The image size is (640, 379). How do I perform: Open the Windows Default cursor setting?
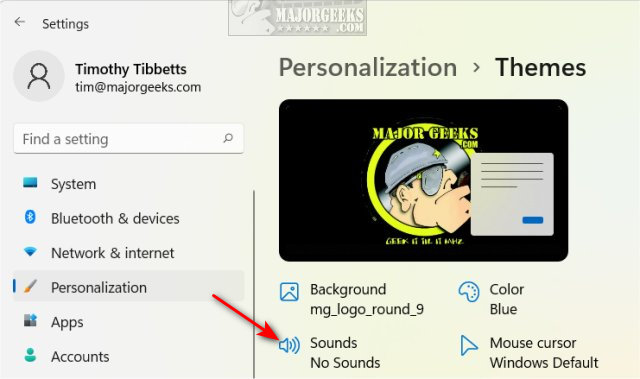click(x=544, y=363)
